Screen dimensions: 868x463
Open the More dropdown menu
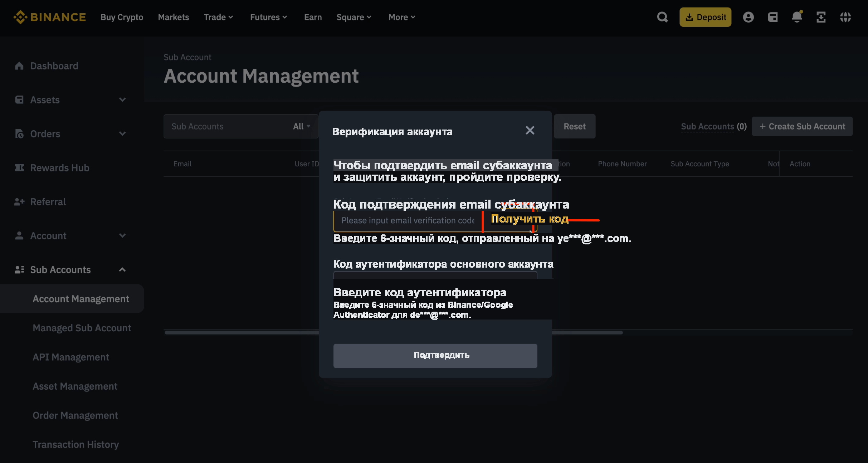click(x=402, y=17)
